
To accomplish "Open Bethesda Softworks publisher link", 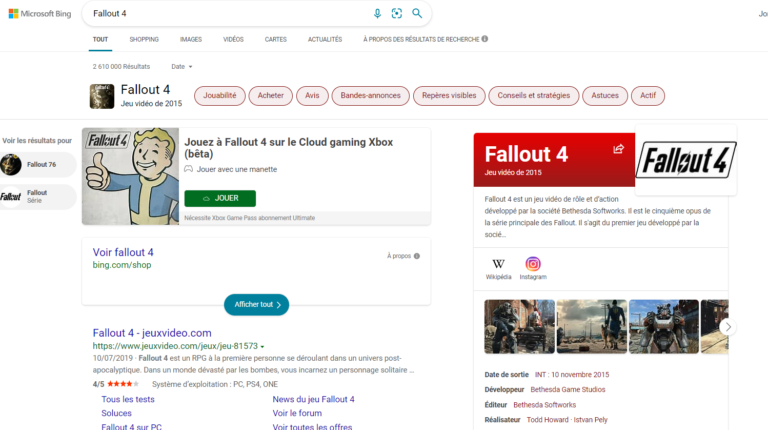I will [547, 405].
